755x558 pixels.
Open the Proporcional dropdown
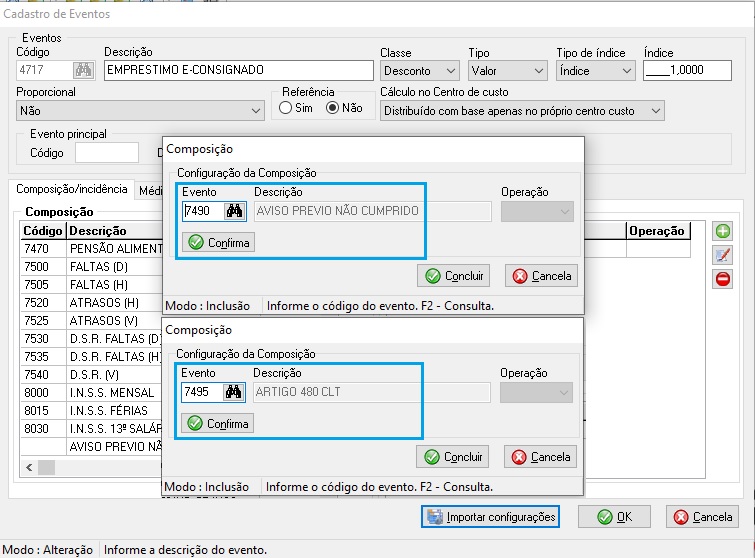[140, 110]
